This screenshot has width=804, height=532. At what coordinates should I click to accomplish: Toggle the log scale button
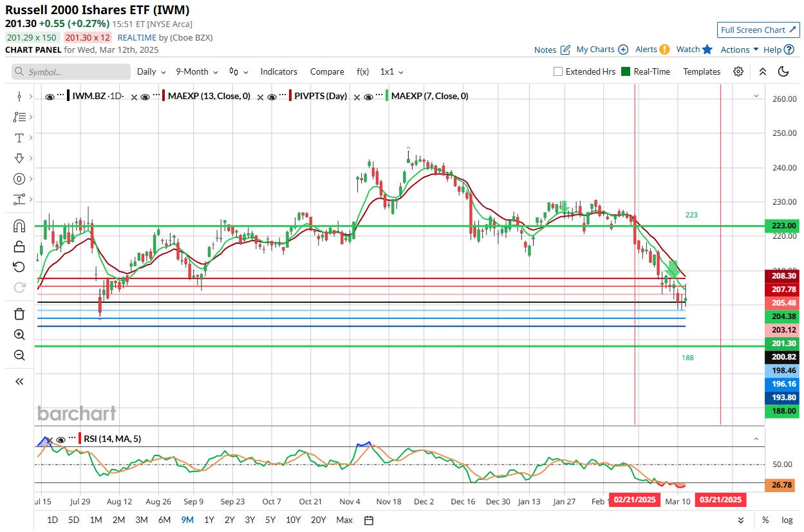pyautogui.click(x=787, y=520)
